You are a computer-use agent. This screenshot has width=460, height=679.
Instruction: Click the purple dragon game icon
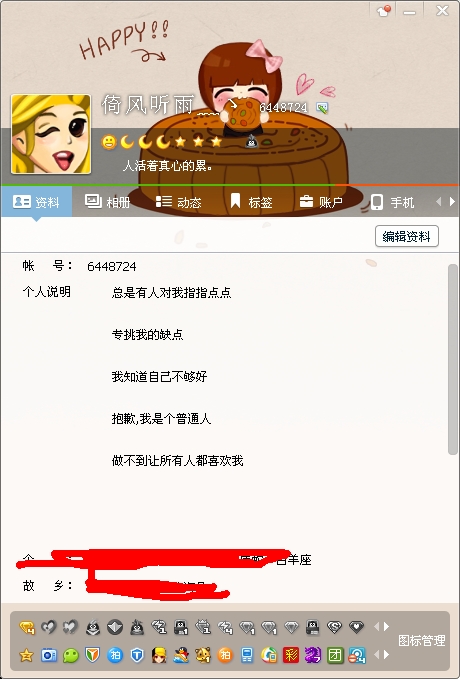313,655
